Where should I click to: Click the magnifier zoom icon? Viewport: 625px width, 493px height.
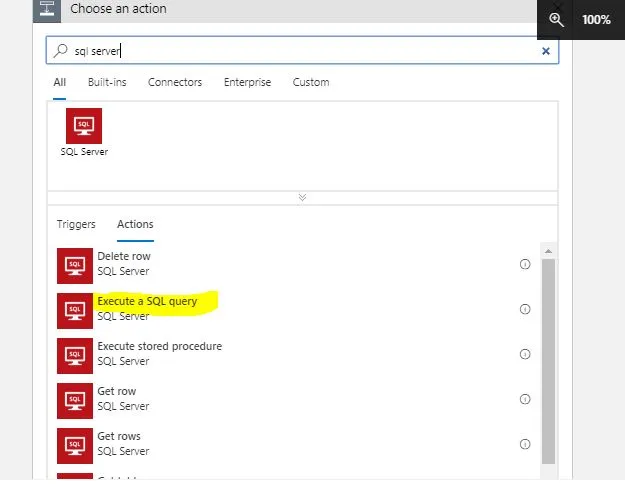tap(556, 20)
